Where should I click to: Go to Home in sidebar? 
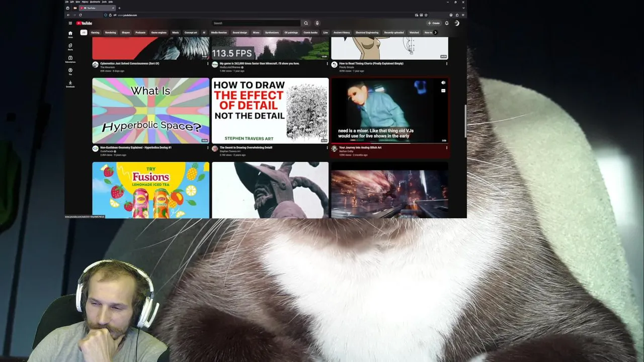(x=70, y=34)
